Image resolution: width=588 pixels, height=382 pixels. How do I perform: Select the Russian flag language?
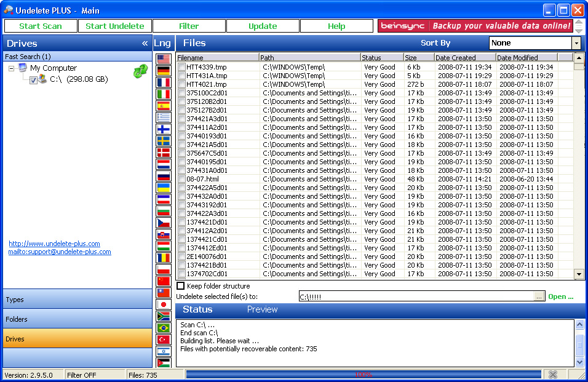(164, 176)
